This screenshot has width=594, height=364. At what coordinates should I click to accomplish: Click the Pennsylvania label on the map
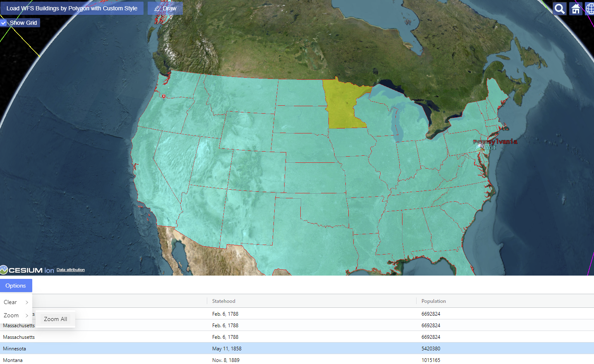pos(495,141)
